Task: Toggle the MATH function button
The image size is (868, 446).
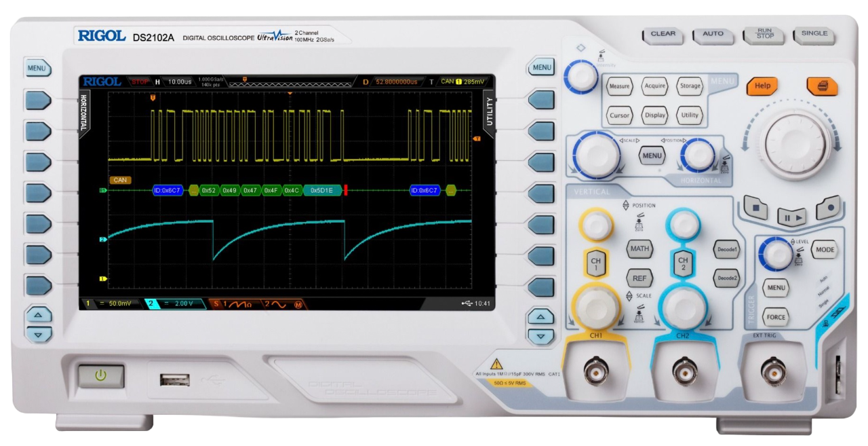Action: click(639, 248)
